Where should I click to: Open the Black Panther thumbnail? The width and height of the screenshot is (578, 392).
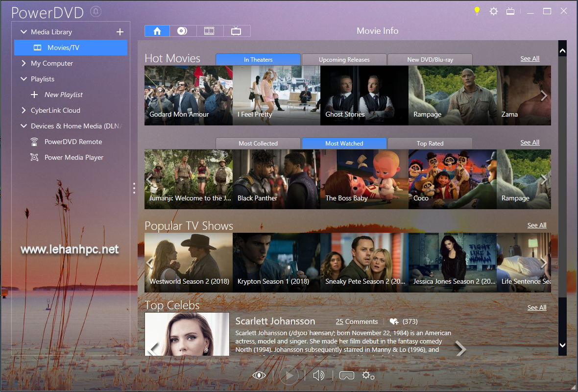276,179
